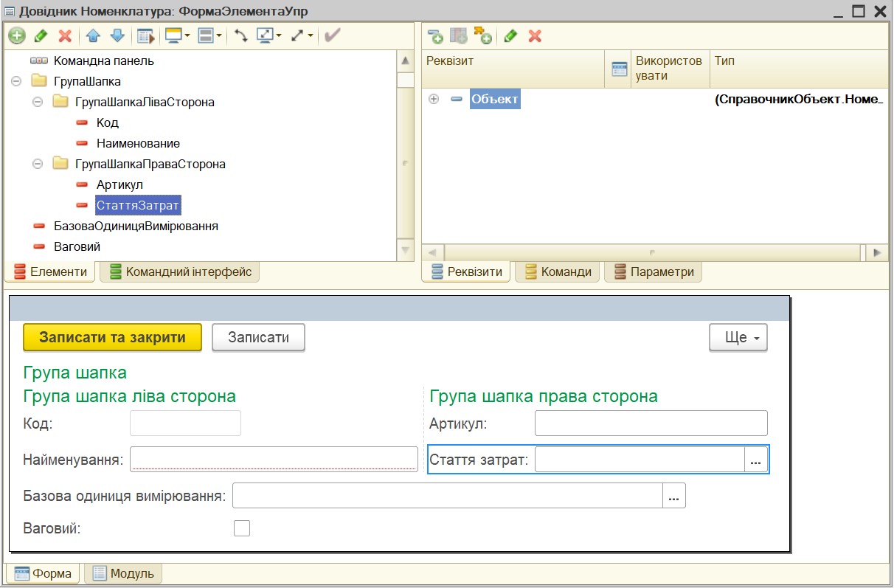The height and width of the screenshot is (588, 894).
Task: Click the Стаття затрат input field
Action: pyautogui.click(x=640, y=460)
